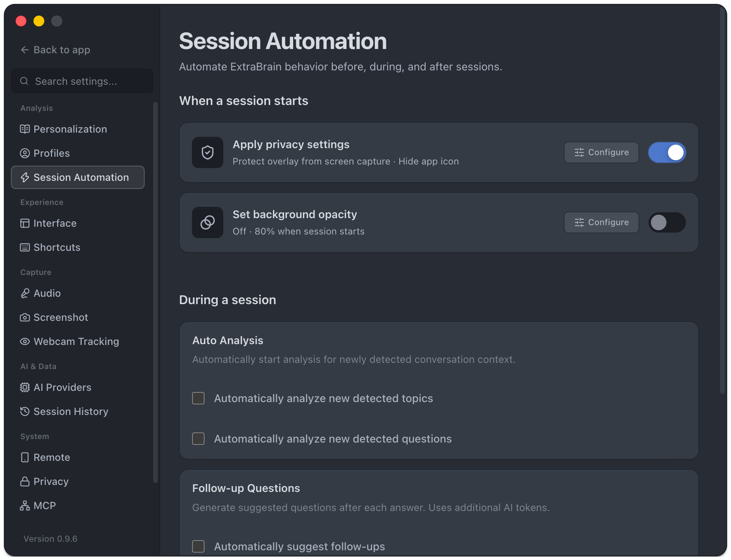Viewport: 731px width, 560px height.
Task: Click the Version 0.9.6 label
Action: pos(51,539)
